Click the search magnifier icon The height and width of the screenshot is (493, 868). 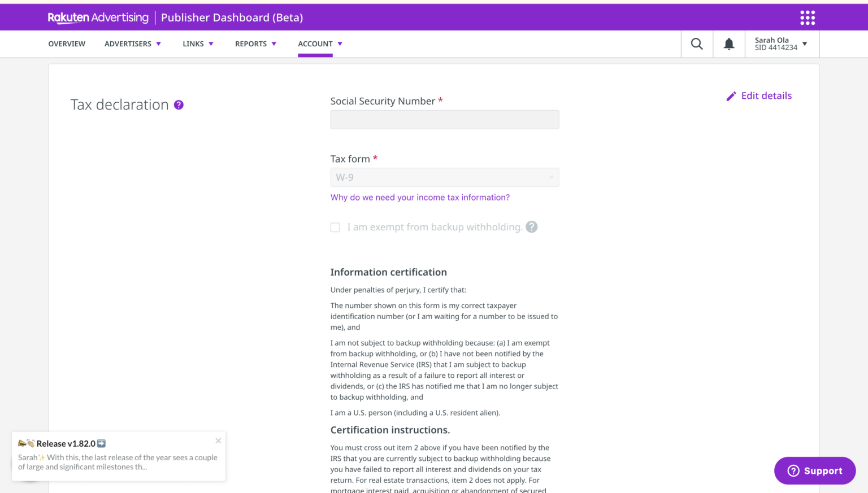(697, 44)
